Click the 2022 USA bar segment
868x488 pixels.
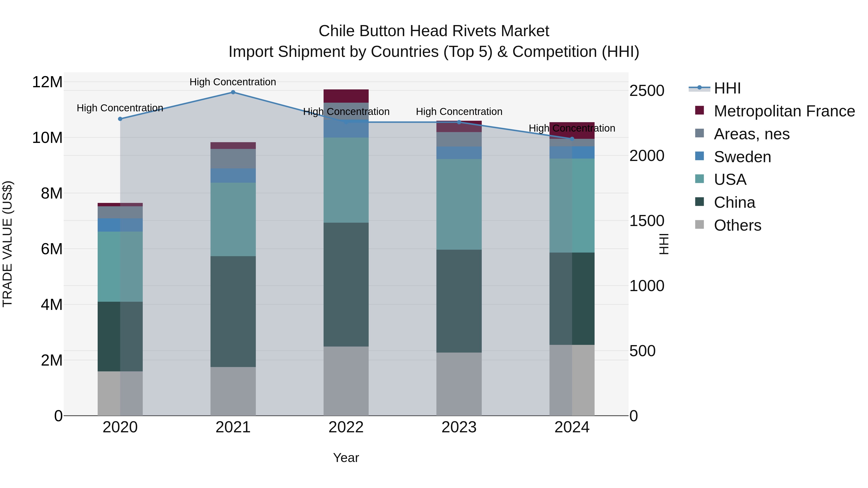tap(346, 180)
